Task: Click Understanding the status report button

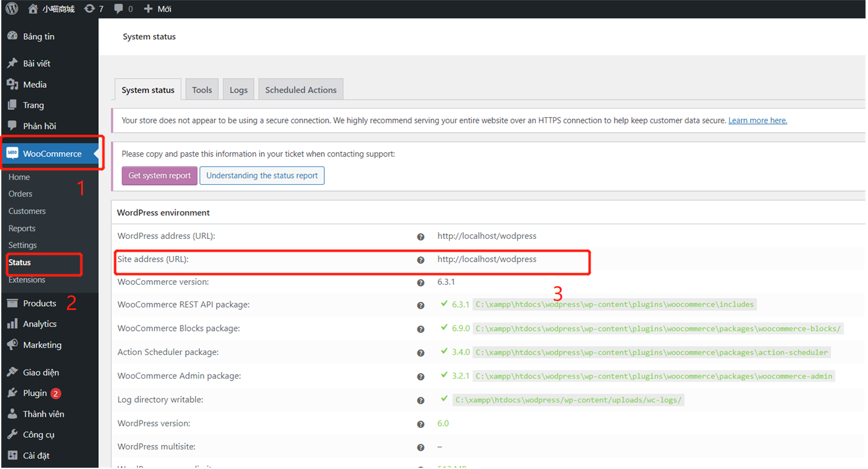Action: pyautogui.click(x=262, y=176)
